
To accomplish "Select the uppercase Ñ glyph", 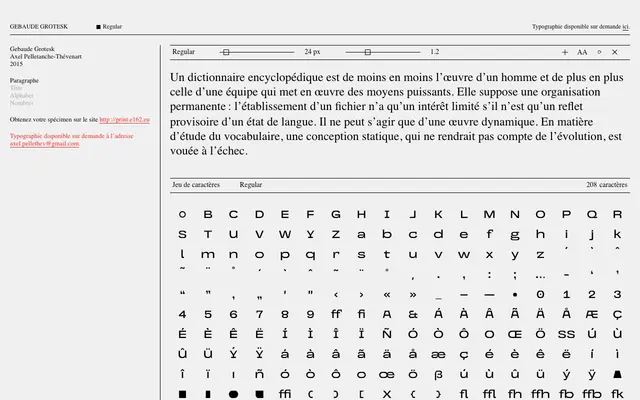I will click(x=387, y=333).
